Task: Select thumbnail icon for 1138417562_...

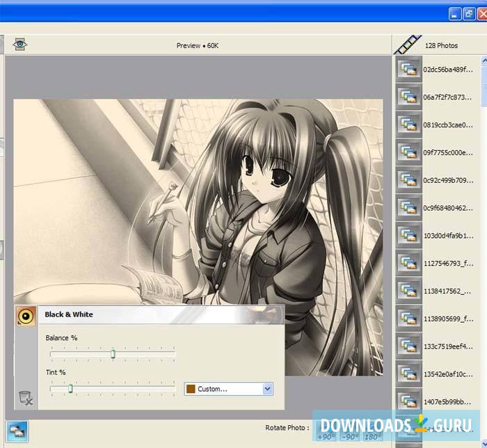Action: (408, 290)
